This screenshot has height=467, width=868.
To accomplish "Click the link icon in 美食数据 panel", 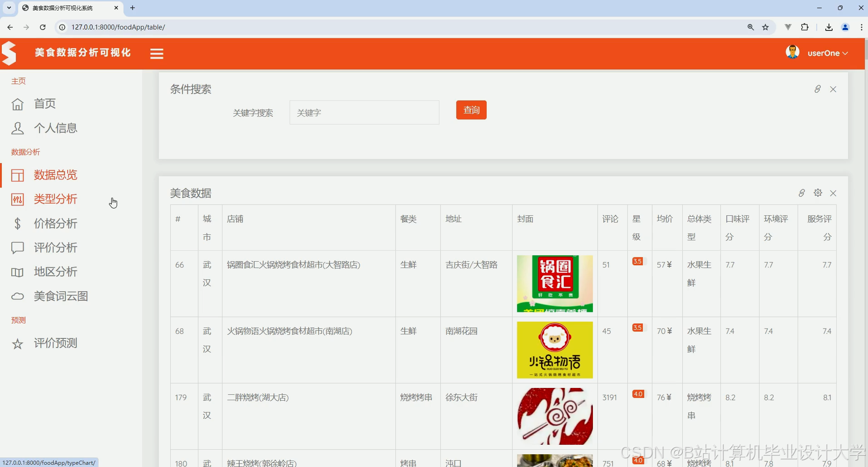I will click(x=802, y=193).
